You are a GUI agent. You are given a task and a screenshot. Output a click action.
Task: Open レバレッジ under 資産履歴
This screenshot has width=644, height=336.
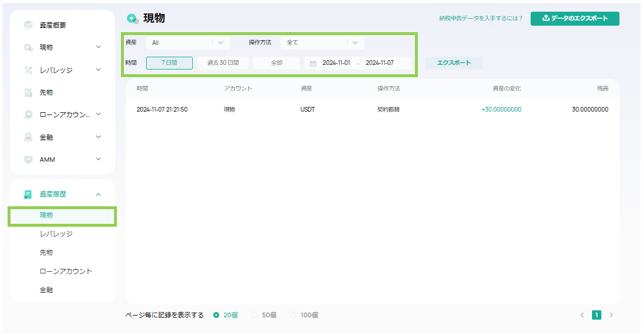pyautogui.click(x=56, y=234)
